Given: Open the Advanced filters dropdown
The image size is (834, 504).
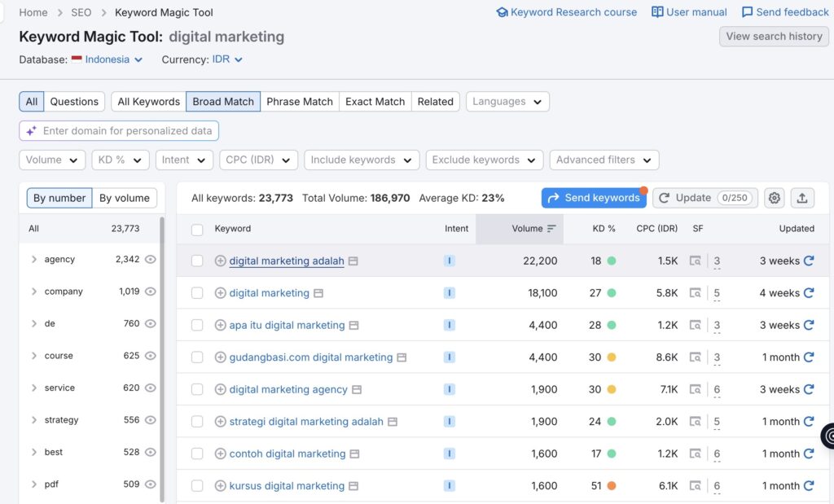Looking at the screenshot, I should 604,160.
